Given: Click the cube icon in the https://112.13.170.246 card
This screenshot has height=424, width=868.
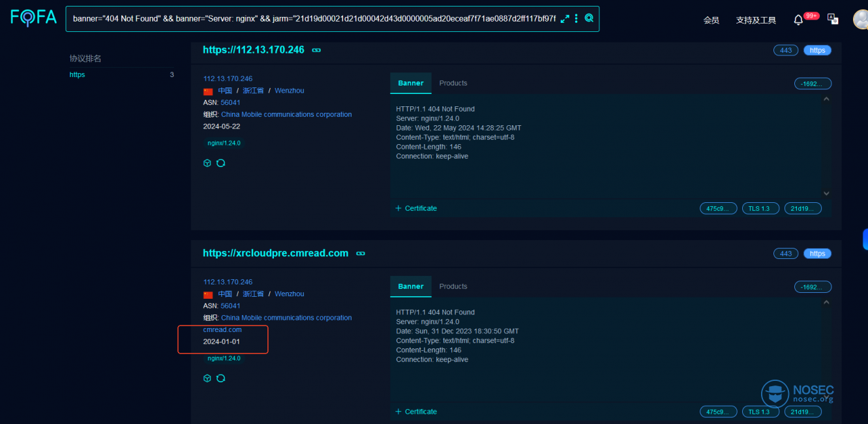Looking at the screenshot, I should click(207, 163).
